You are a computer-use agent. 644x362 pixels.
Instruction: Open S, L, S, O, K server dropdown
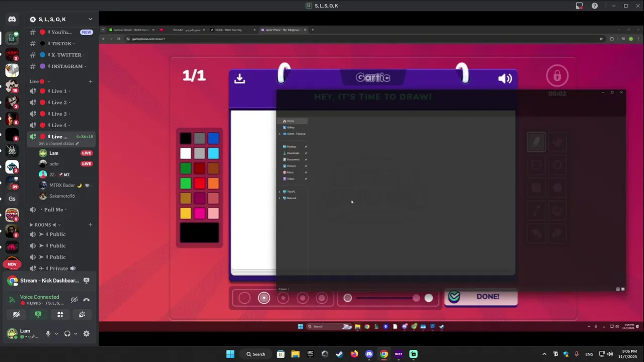(x=90, y=19)
